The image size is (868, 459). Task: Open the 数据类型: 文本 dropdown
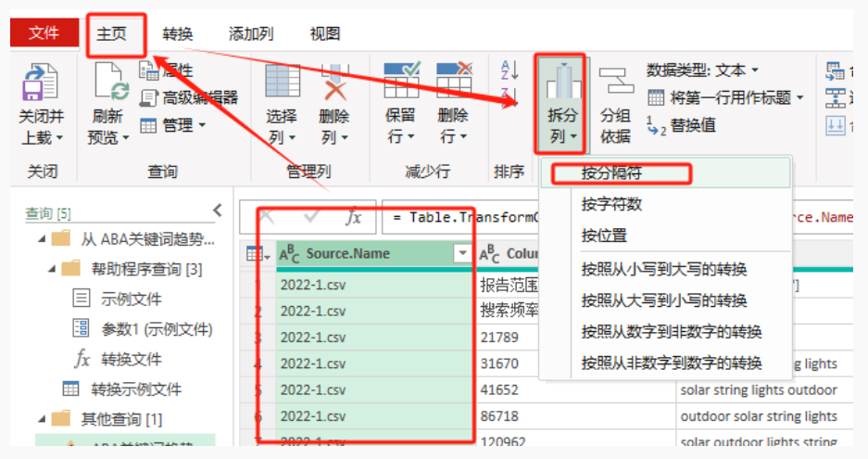click(x=702, y=70)
